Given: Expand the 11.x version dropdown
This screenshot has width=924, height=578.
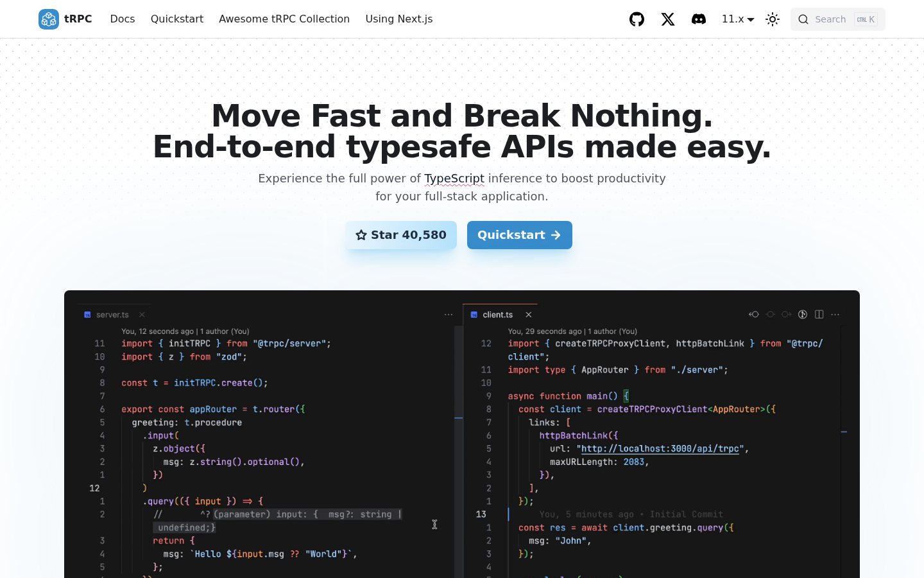Looking at the screenshot, I should (738, 19).
